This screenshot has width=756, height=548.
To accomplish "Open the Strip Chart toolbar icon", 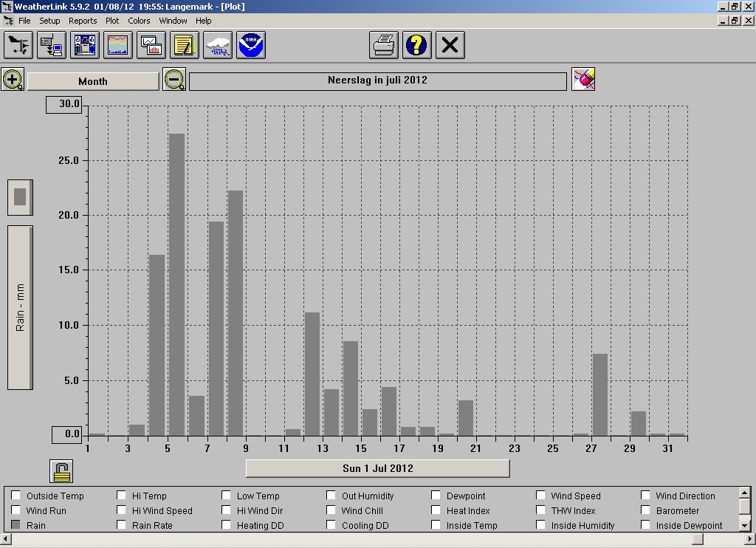I will [118, 45].
